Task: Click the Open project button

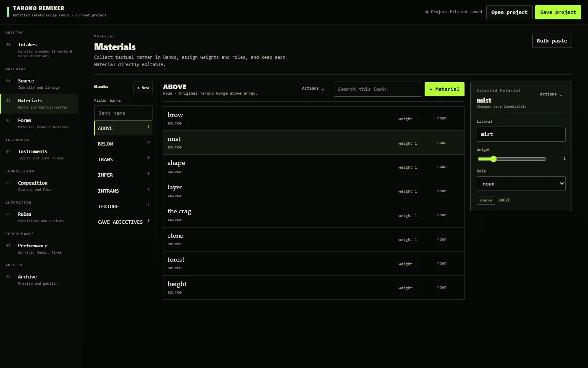Action: pos(509,12)
